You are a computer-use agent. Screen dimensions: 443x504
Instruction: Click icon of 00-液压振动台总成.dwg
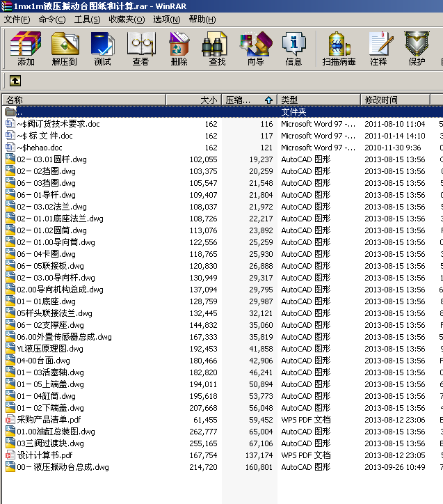coord(10,466)
